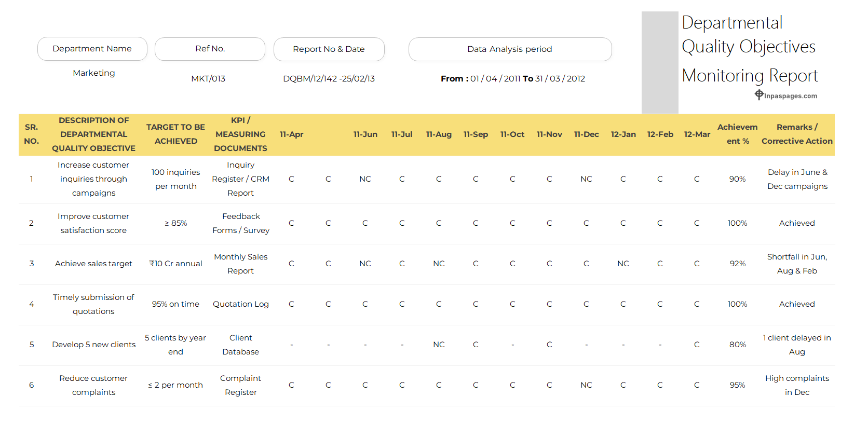The image size is (868, 424).
Task: Click the 90% achievement cell
Action: 737,179
